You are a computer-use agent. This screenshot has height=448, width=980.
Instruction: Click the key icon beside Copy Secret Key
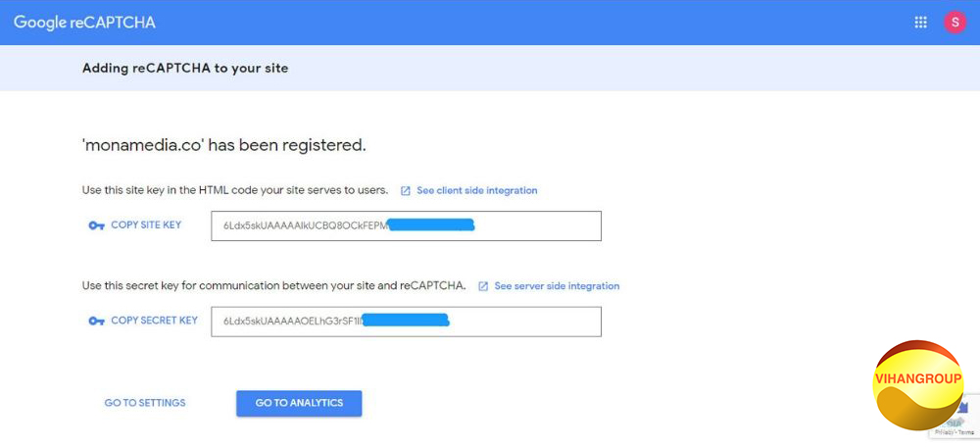pyautogui.click(x=96, y=321)
